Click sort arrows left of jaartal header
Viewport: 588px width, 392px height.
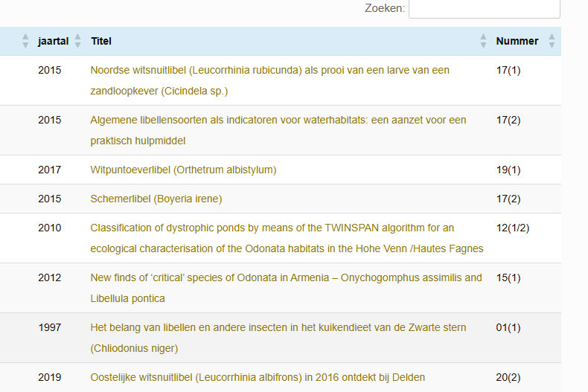point(26,42)
